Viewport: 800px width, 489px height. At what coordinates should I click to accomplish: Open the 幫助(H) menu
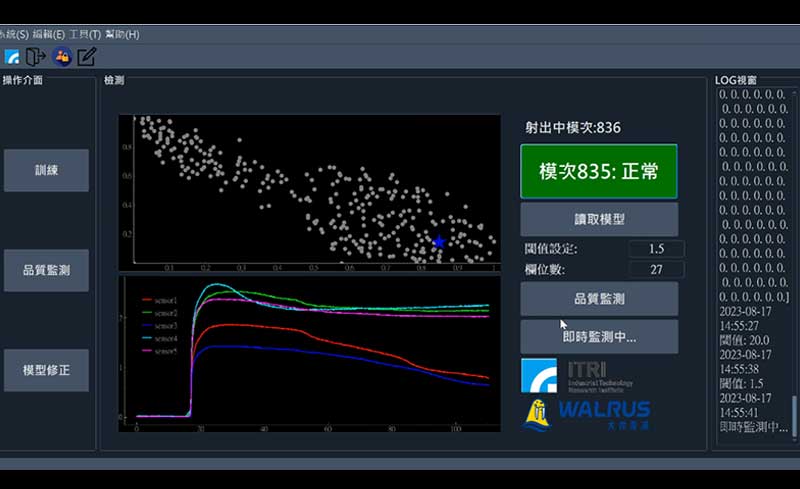pos(122,34)
